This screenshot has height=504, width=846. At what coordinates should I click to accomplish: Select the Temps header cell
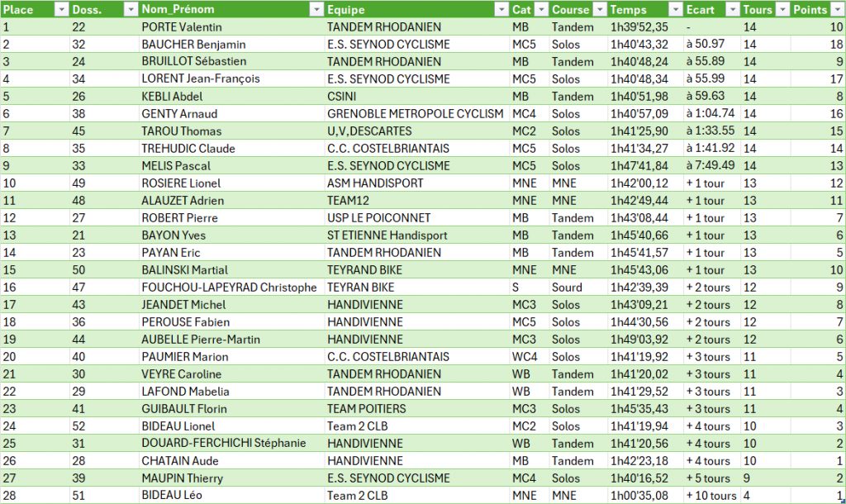tap(645, 10)
